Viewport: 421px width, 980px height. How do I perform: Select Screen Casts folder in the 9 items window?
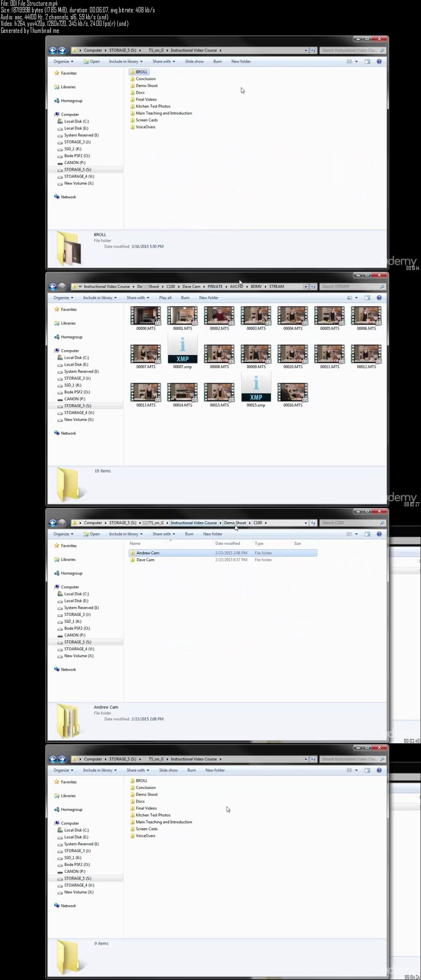tap(143, 829)
